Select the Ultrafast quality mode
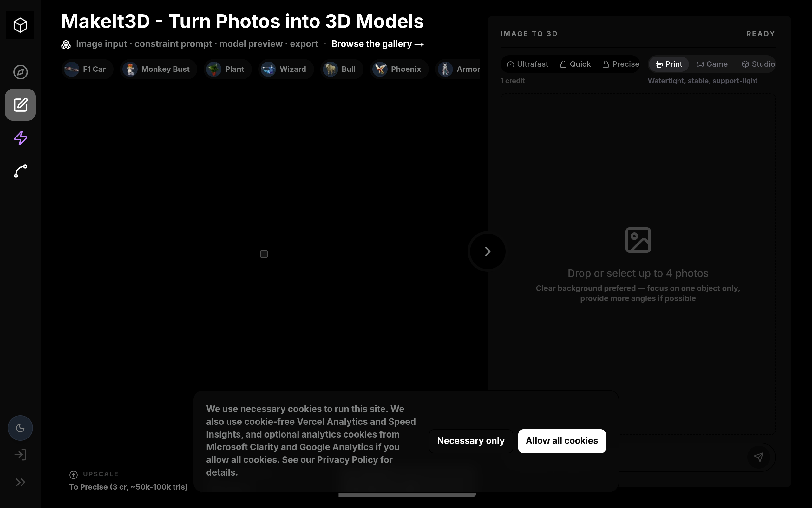The image size is (812, 508). 527,64
